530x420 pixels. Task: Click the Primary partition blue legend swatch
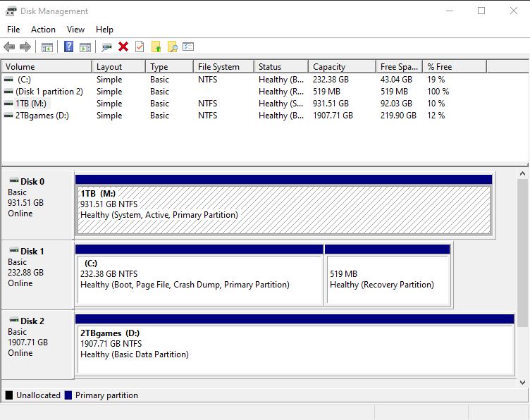pyautogui.click(x=68, y=395)
